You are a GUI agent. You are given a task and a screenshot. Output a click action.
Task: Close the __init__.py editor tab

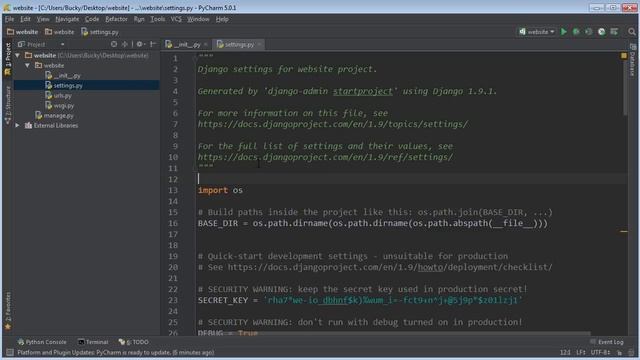tap(206, 44)
